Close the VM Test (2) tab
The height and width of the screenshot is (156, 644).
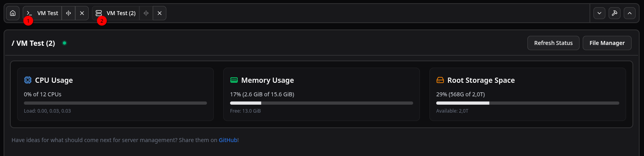(160, 13)
